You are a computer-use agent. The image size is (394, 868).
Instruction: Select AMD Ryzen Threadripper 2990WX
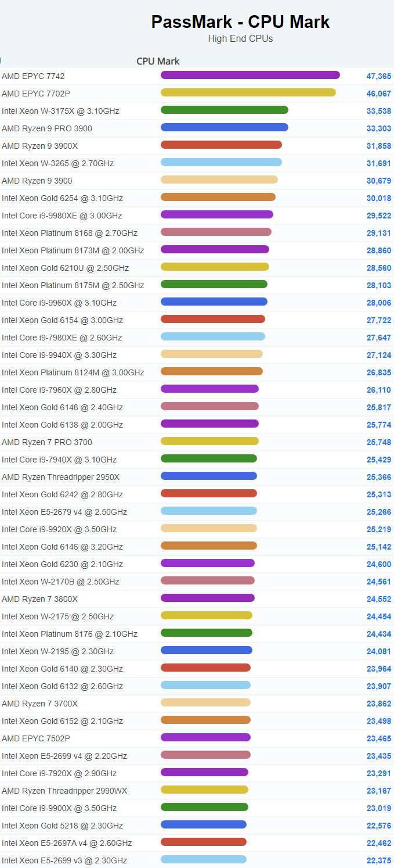click(64, 791)
